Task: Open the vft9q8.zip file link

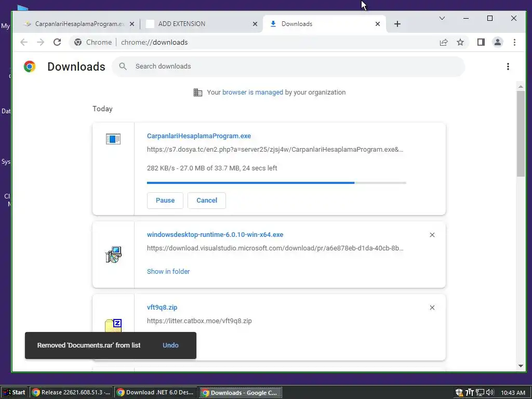Action: pos(162,308)
